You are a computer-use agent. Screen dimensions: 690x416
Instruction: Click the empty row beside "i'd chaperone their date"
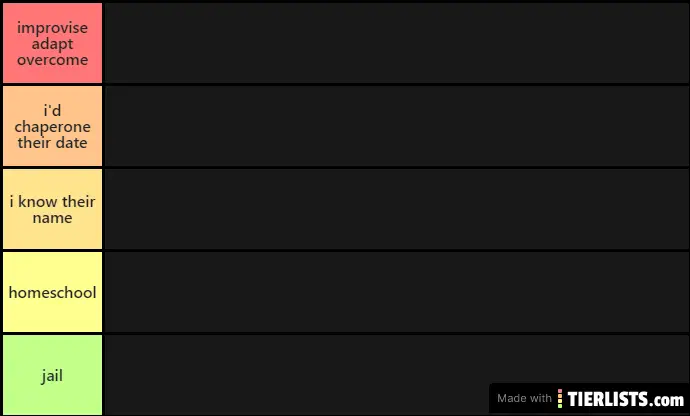click(396, 126)
